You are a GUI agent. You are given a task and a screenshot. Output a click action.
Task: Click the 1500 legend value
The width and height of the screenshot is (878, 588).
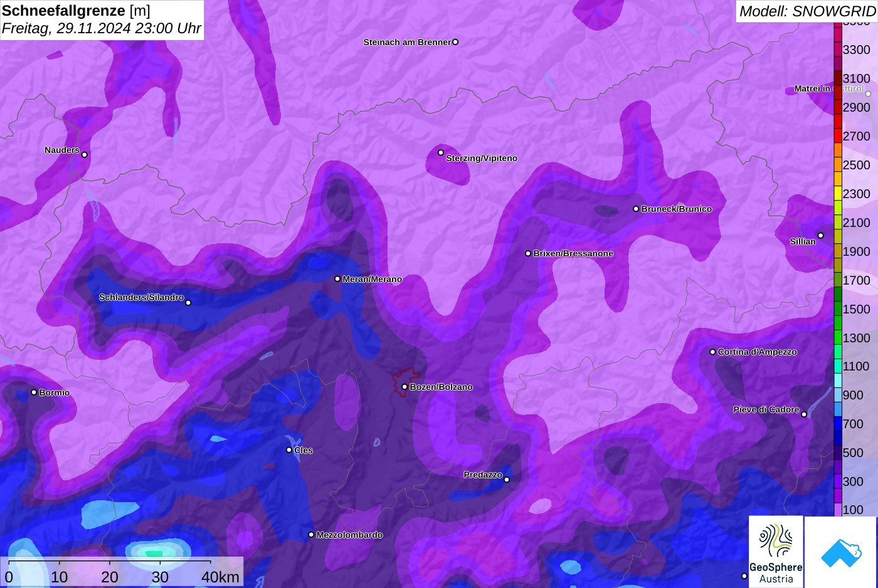click(857, 309)
